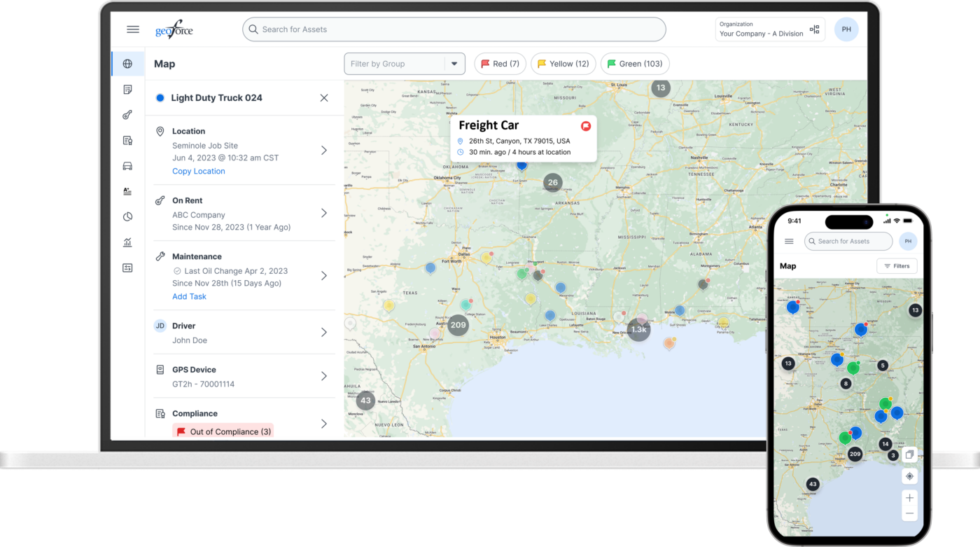Screen dimensions: 980x547
Task: Toggle the Yellow (12) flag filter
Action: tap(563, 64)
